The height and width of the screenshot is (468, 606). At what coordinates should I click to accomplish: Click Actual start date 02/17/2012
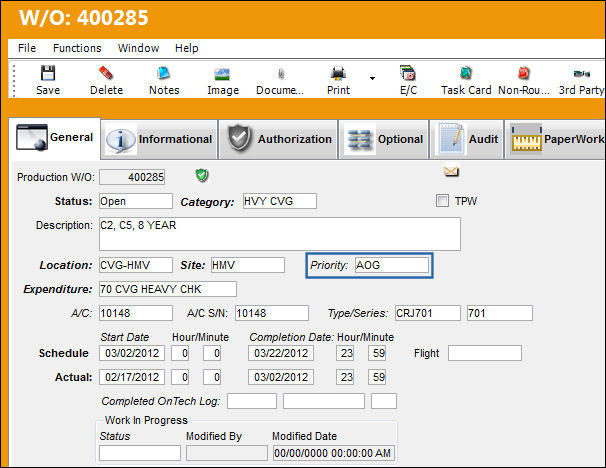click(x=132, y=377)
